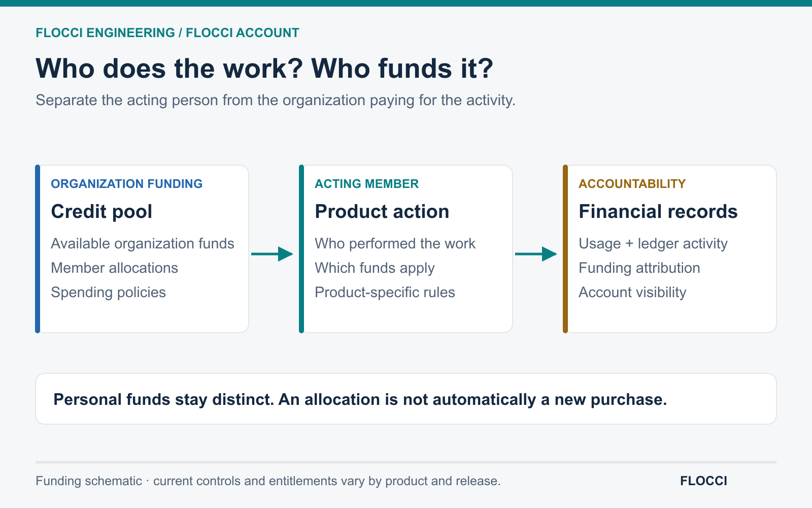Click the subtitle starting 'Separate the acting person'

click(276, 100)
